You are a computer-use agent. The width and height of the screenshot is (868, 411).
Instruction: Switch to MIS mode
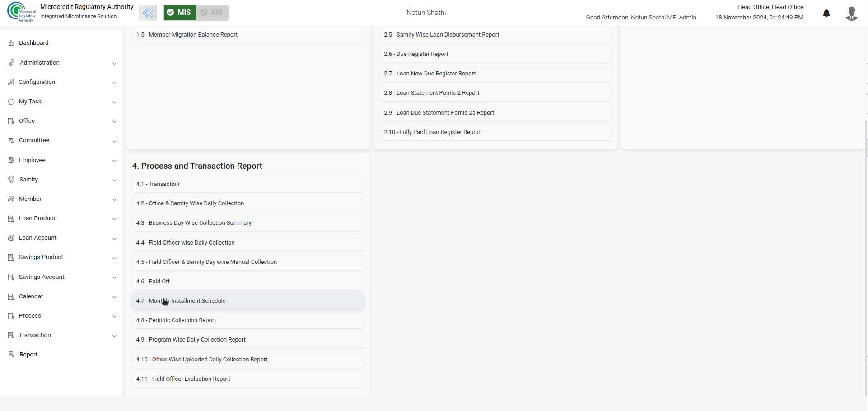[x=180, y=13]
